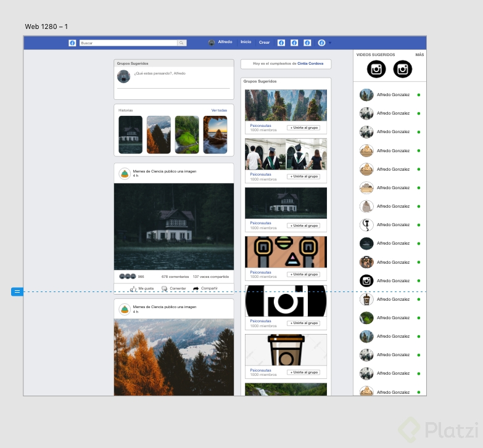Click the composer avatar beside ¿Qué estás pensando?
This screenshot has height=448, width=483.
[123, 76]
